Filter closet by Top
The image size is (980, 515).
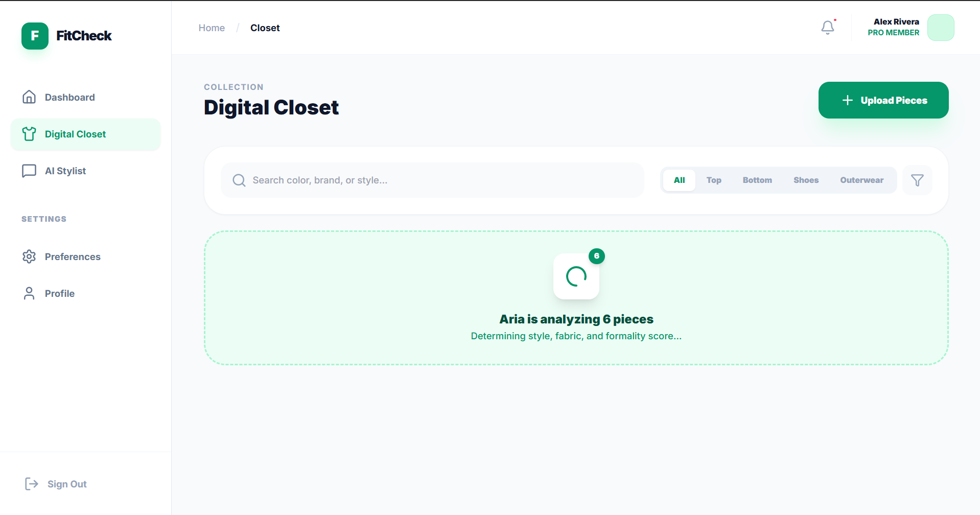(714, 180)
